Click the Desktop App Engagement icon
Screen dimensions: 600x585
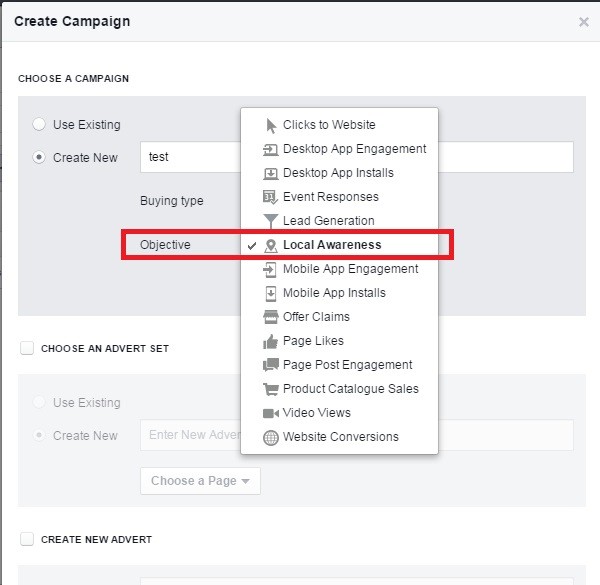click(271, 149)
